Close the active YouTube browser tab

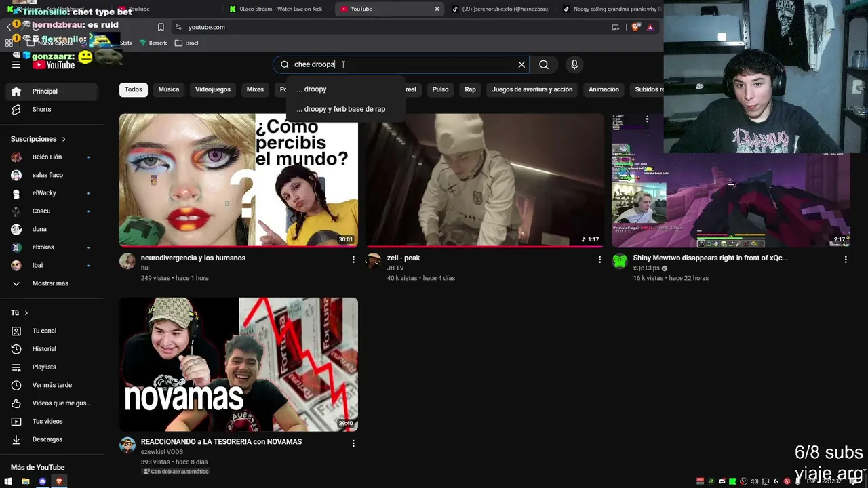437,9
